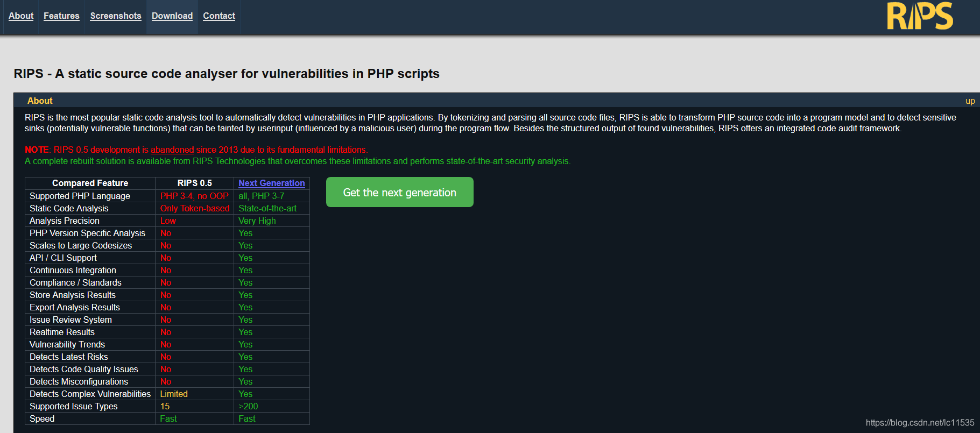The width and height of the screenshot is (980, 433).
Task: Click the 'Compared Feature' column header
Action: pyautogui.click(x=90, y=183)
